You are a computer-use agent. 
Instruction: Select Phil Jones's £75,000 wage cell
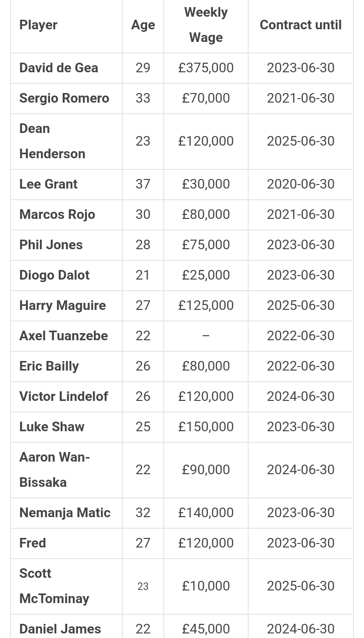click(206, 245)
